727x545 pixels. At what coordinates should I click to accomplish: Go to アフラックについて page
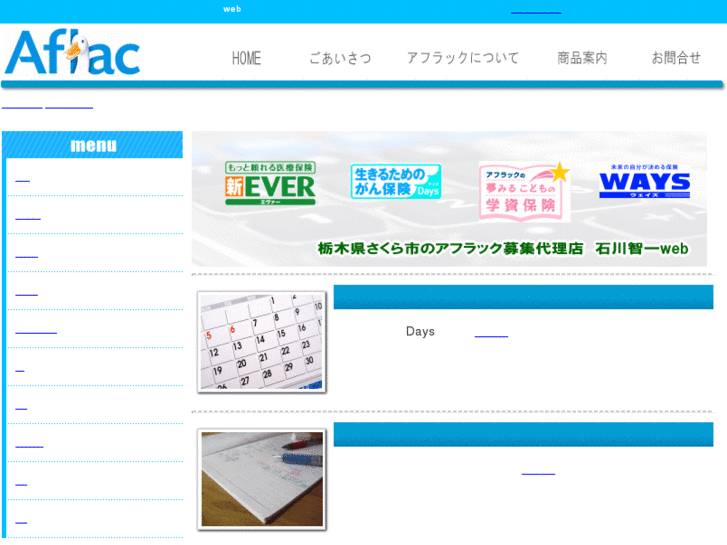coord(463,58)
